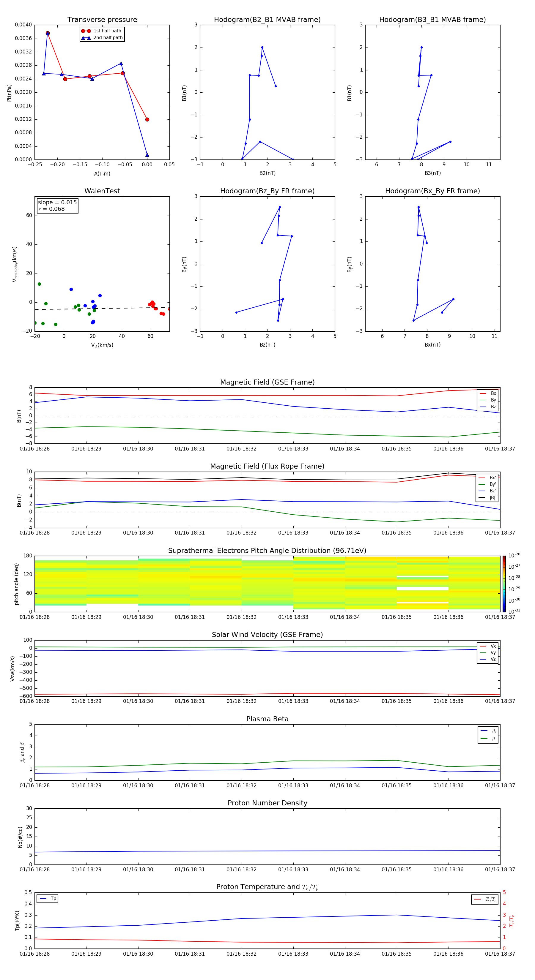Select the Bz entry in GSE magnetic field legend
This screenshot has height=980, width=535.
(x=488, y=407)
